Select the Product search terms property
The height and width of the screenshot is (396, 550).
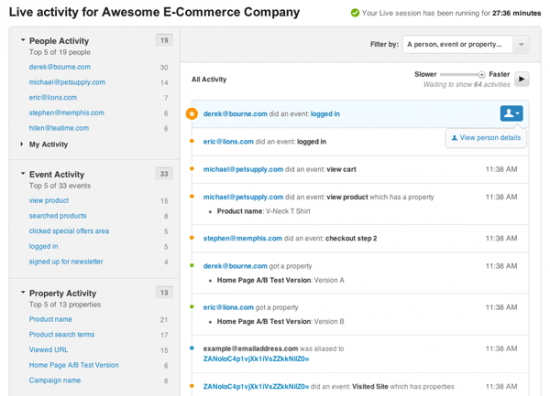(62, 335)
